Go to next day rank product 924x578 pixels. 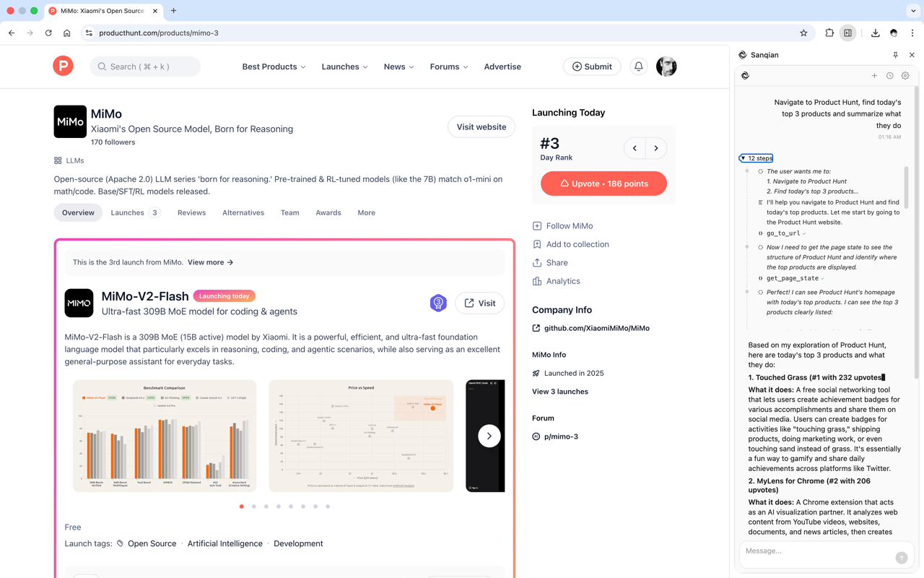pos(656,148)
